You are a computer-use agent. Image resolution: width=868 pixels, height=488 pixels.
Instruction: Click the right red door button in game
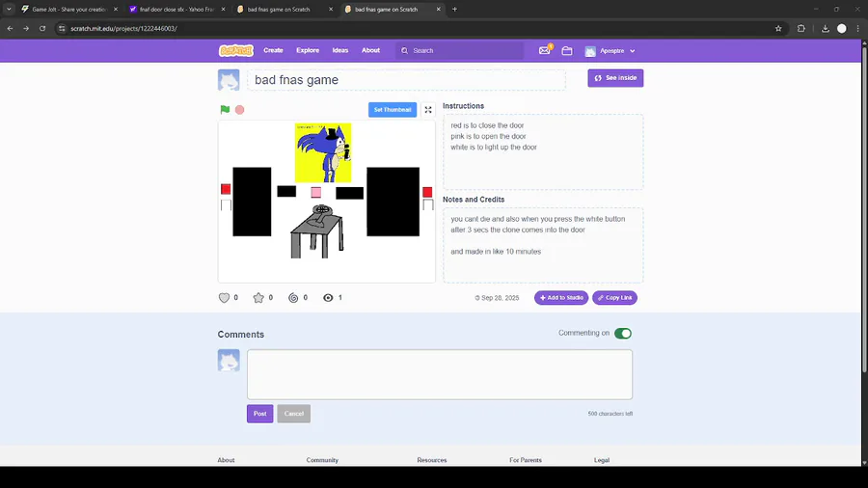(427, 192)
